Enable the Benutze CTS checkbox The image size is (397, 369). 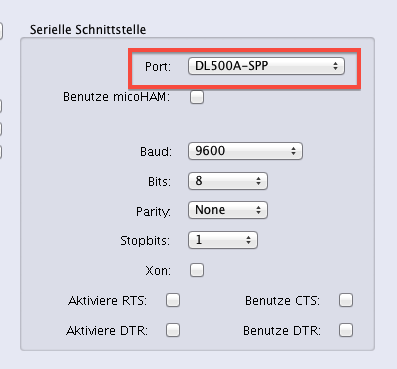tap(346, 300)
